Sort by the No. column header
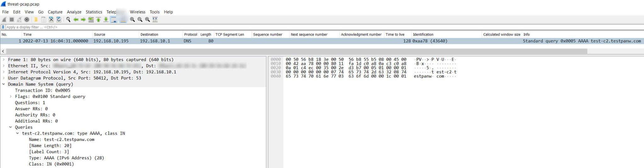This screenshot has height=168, width=644. pyautogui.click(x=11, y=35)
